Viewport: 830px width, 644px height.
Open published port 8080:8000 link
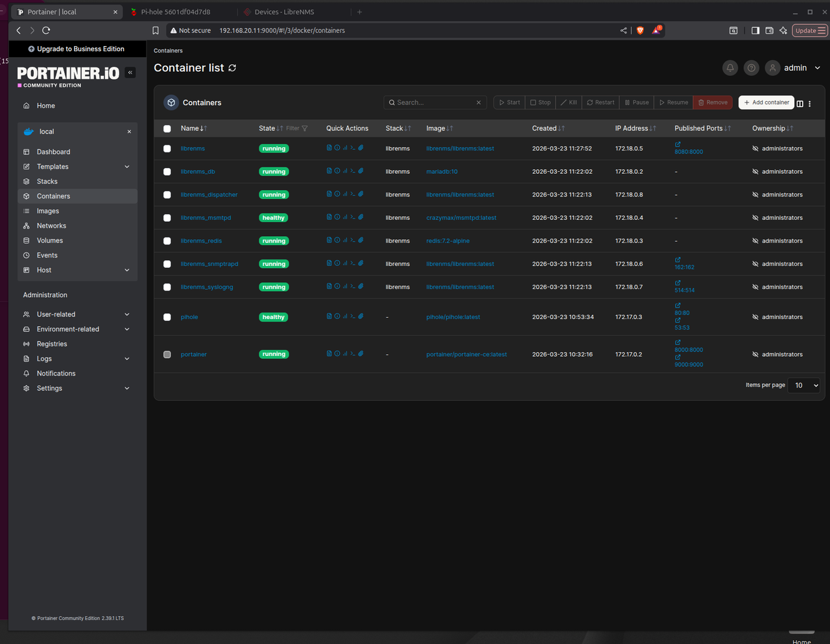[x=689, y=152]
